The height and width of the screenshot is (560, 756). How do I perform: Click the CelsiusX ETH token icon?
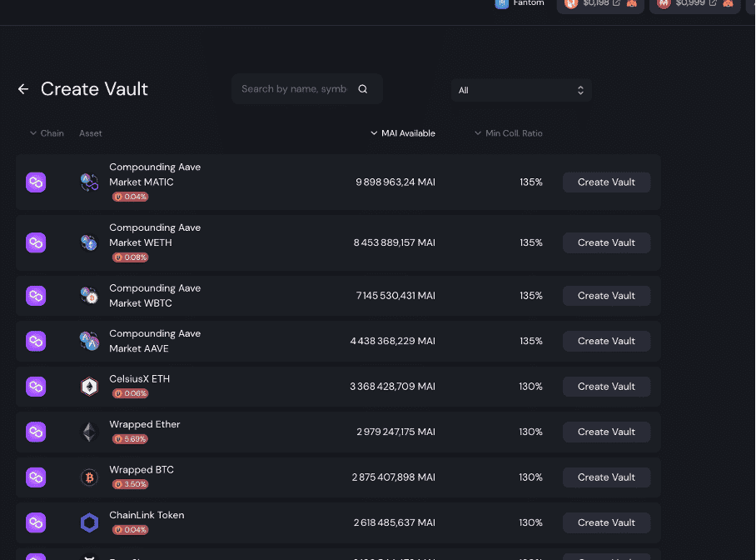tap(89, 387)
